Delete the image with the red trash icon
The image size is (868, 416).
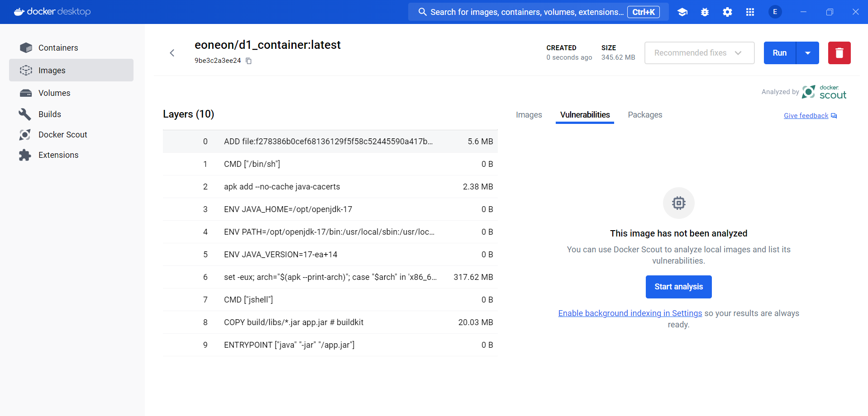[839, 53]
